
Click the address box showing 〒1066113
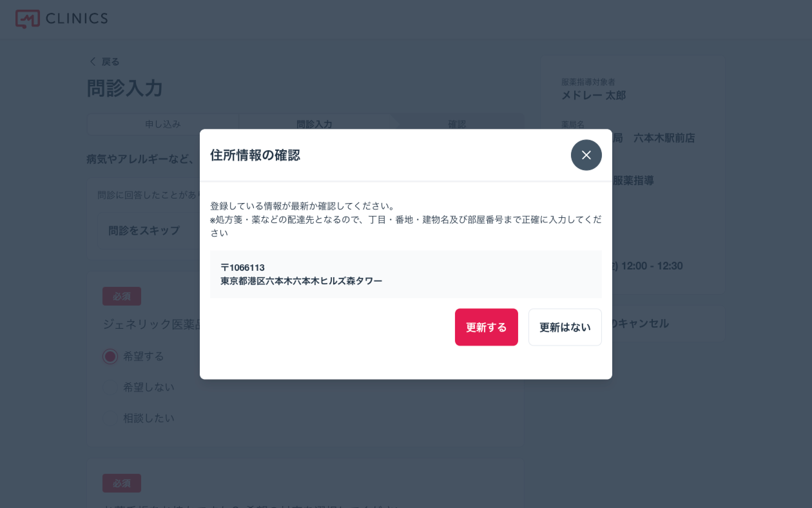pos(406,274)
